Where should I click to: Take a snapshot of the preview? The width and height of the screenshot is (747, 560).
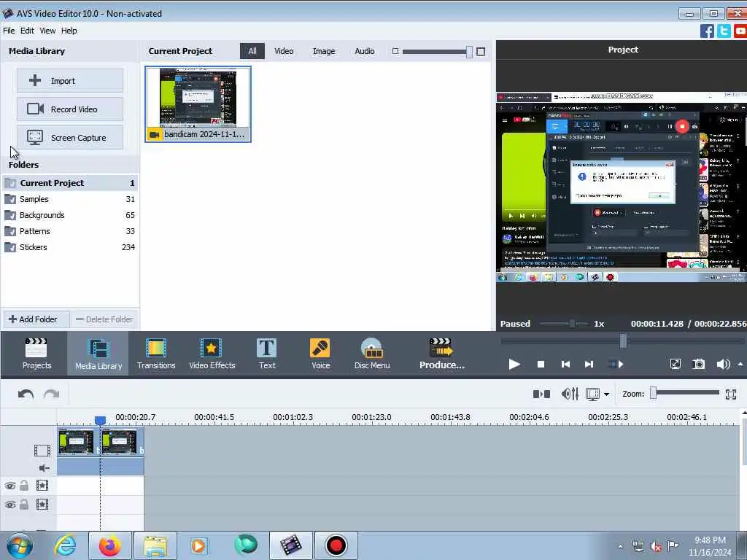click(x=698, y=365)
